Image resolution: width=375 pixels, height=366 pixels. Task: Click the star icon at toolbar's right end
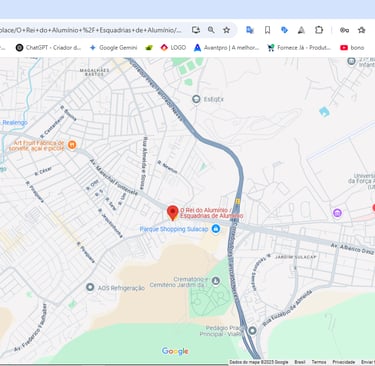(361, 30)
